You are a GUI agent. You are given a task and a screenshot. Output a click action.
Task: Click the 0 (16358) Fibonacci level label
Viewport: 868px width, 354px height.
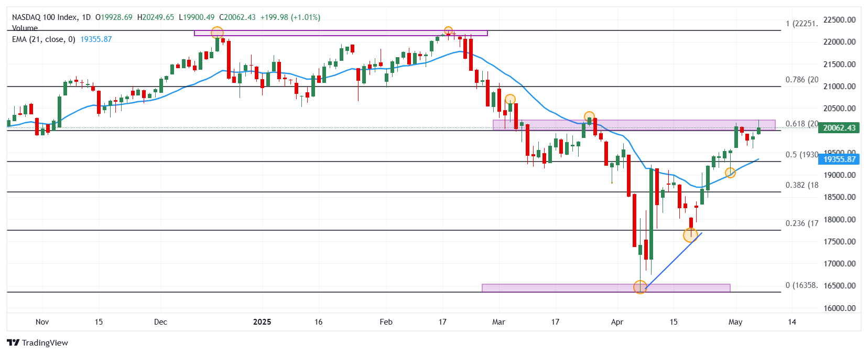tap(801, 285)
